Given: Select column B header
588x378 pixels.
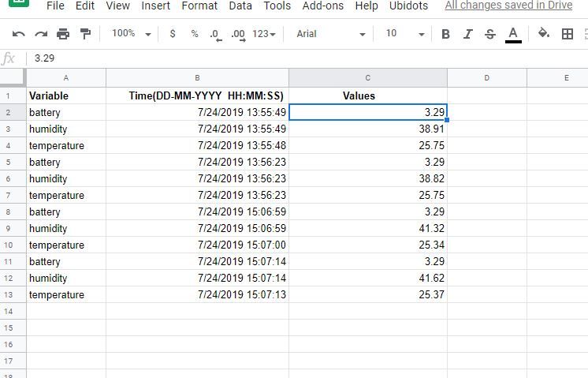Looking at the screenshot, I should (197, 77).
